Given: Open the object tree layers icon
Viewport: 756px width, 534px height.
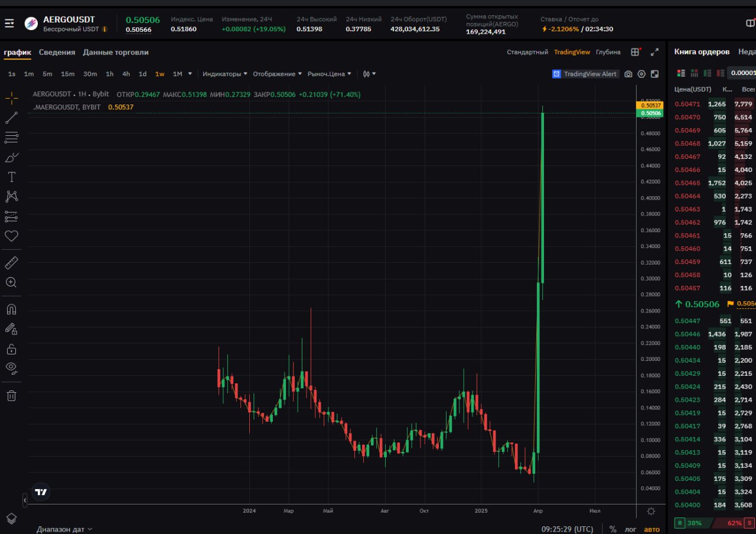Looking at the screenshot, I should (x=11, y=519).
